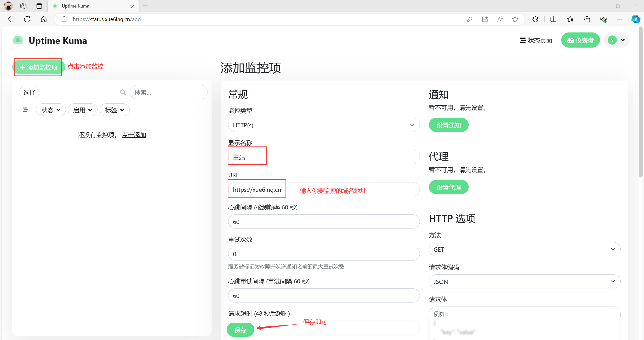The image size is (644, 340).
Task: Go to the 仪表盘 dashboard tab
Action: pyautogui.click(x=580, y=40)
